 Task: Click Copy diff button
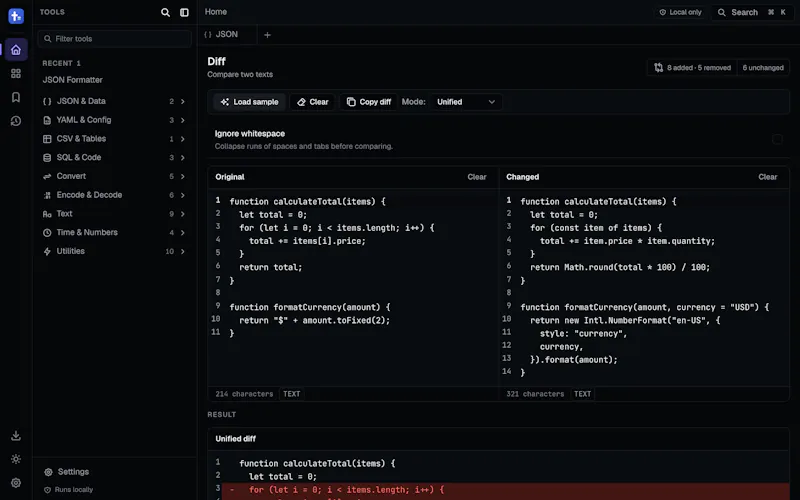369,102
